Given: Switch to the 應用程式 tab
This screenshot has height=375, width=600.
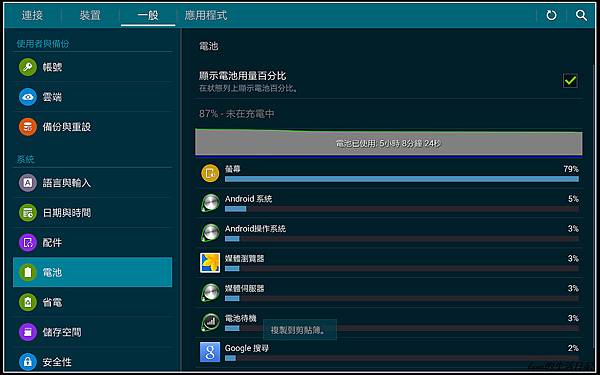Looking at the screenshot, I should tap(206, 15).
